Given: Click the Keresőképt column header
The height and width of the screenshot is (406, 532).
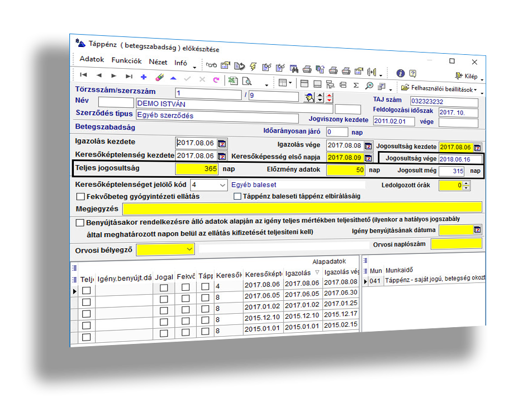Looking at the screenshot, I should tap(264, 274).
